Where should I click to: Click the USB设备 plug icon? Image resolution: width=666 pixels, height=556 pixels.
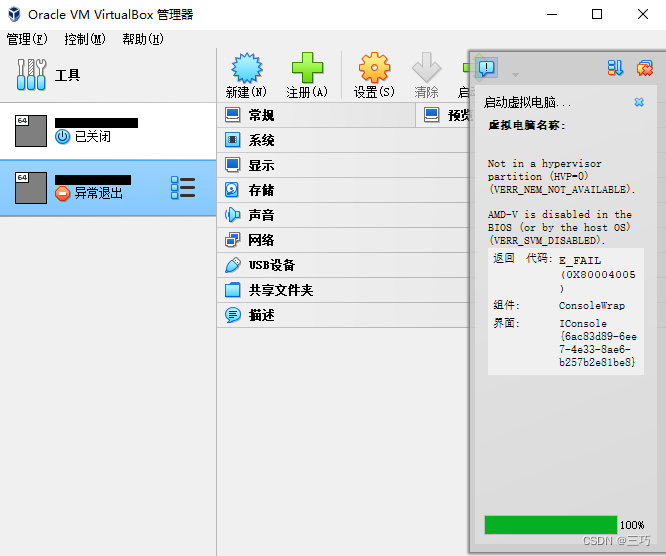[x=232, y=265]
